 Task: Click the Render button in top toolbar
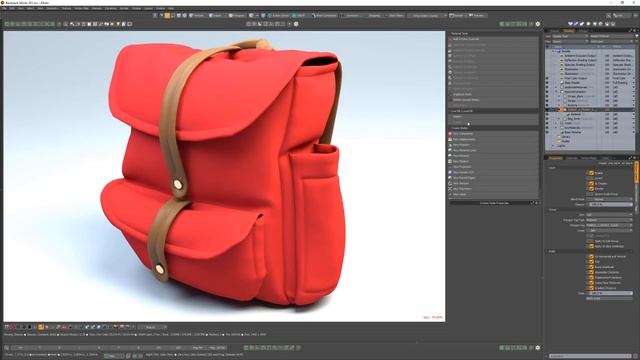[457, 16]
